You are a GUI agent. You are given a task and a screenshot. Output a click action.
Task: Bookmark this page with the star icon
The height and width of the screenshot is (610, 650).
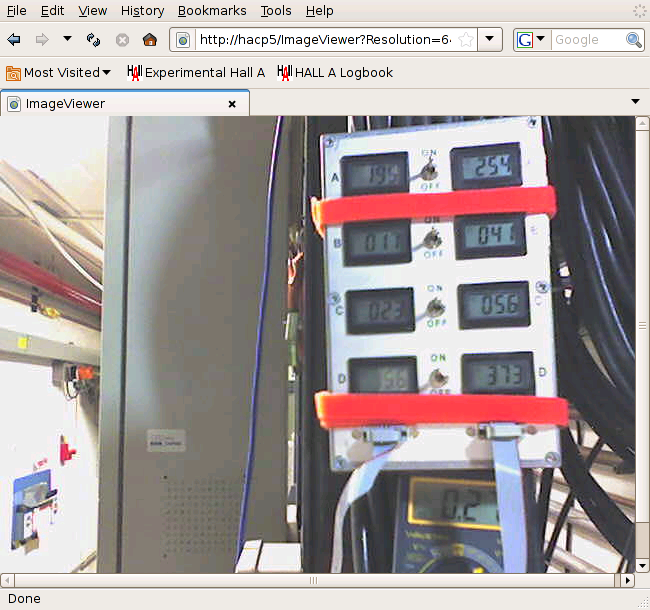point(466,40)
